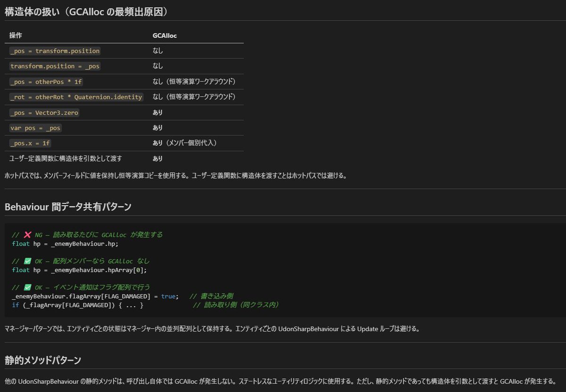The height and width of the screenshot is (392, 566).
Task: Select the code cell transform.position = _pos
Action: pyautogui.click(x=55, y=66)
